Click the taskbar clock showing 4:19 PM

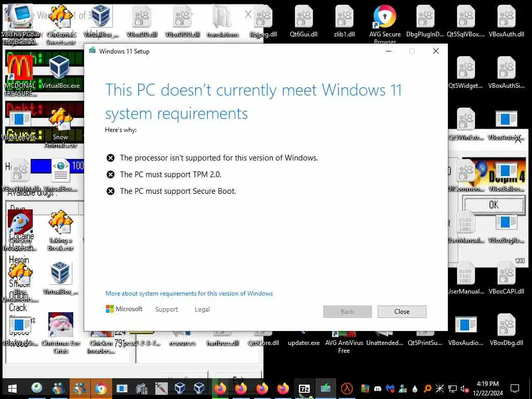pos(487,389)
